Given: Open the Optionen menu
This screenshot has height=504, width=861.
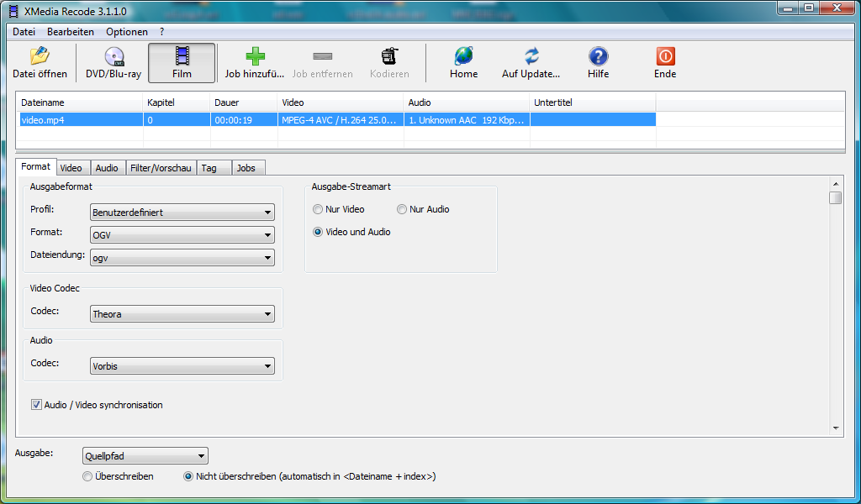Looking at the screenshot, I should 127,32.
